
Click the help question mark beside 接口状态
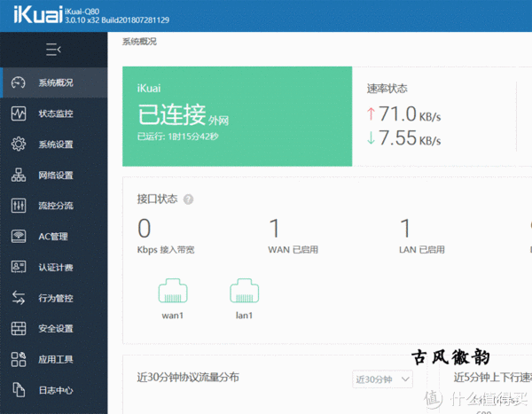(188, 199)
